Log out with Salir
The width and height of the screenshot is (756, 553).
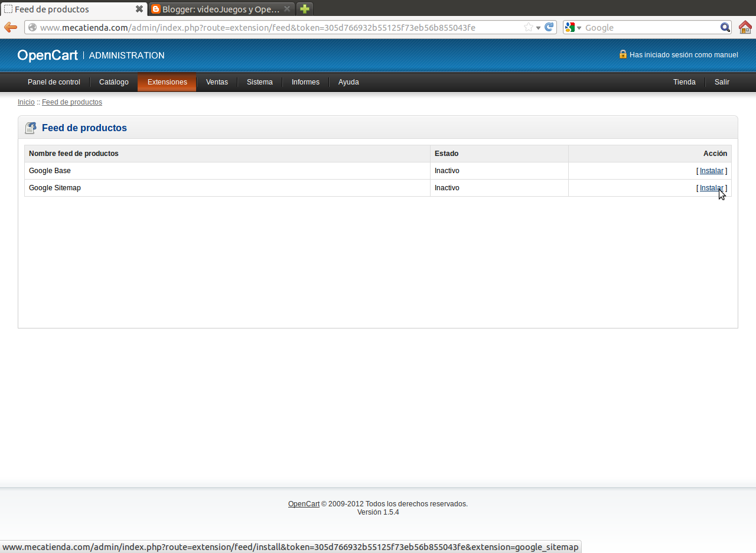(x=722, y=82)
